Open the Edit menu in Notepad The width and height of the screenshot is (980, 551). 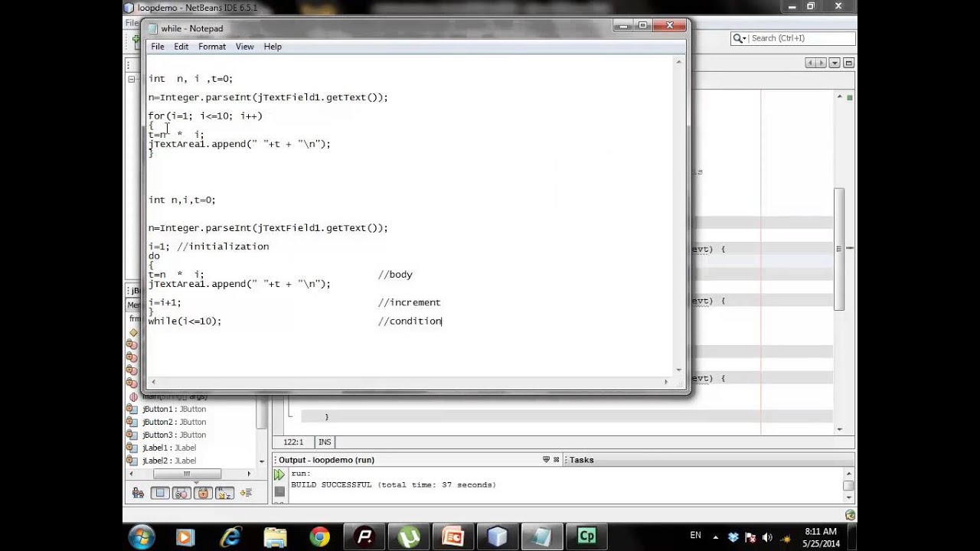[x=181, y=47]
